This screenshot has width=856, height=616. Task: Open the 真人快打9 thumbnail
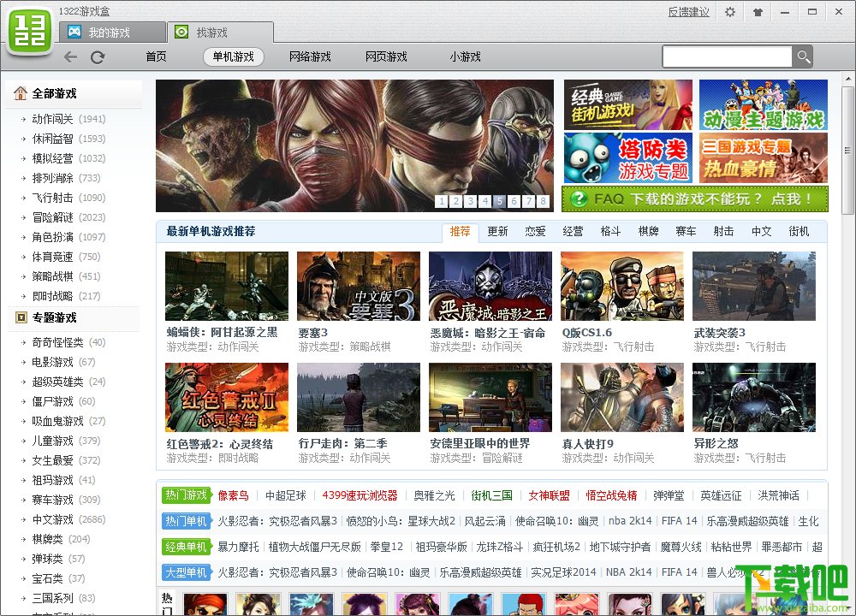[x=622, y=397]
